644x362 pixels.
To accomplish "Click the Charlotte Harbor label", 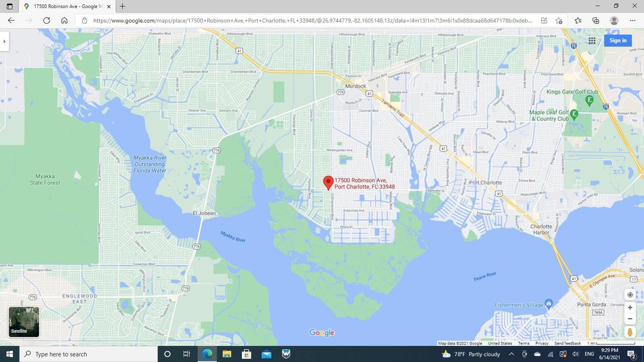I will pos(541,229).
